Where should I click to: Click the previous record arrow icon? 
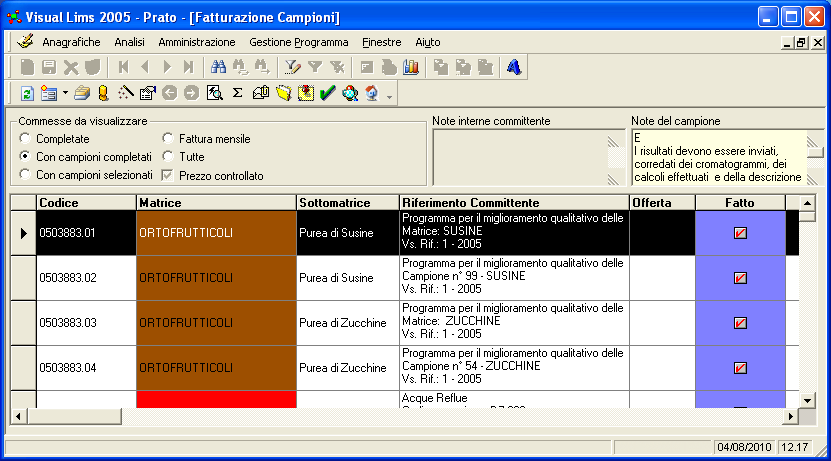(145, 67)
